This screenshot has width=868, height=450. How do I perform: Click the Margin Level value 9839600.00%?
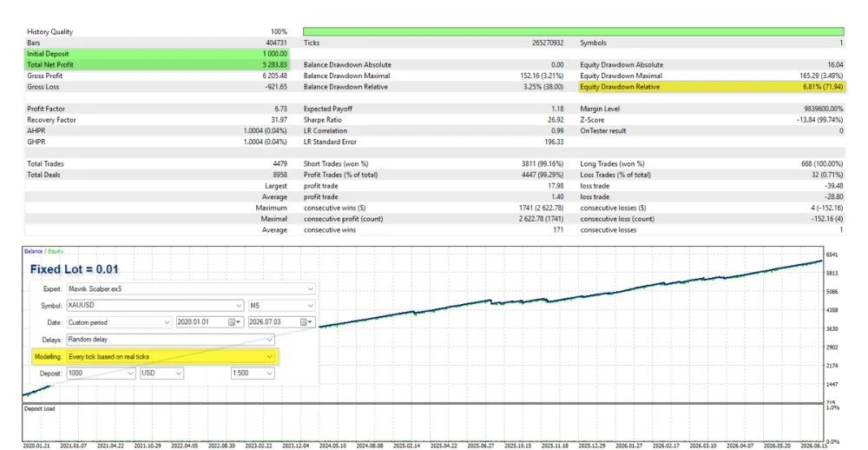823,109
